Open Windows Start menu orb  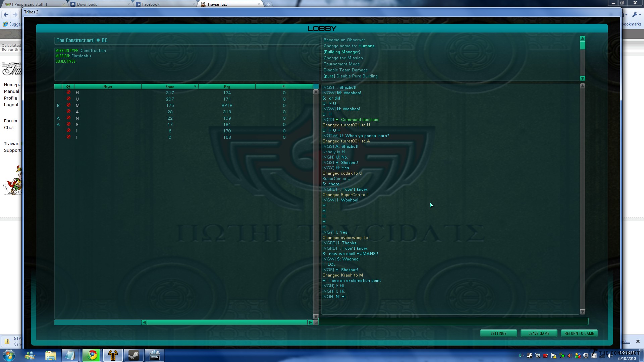pos(9,355)
